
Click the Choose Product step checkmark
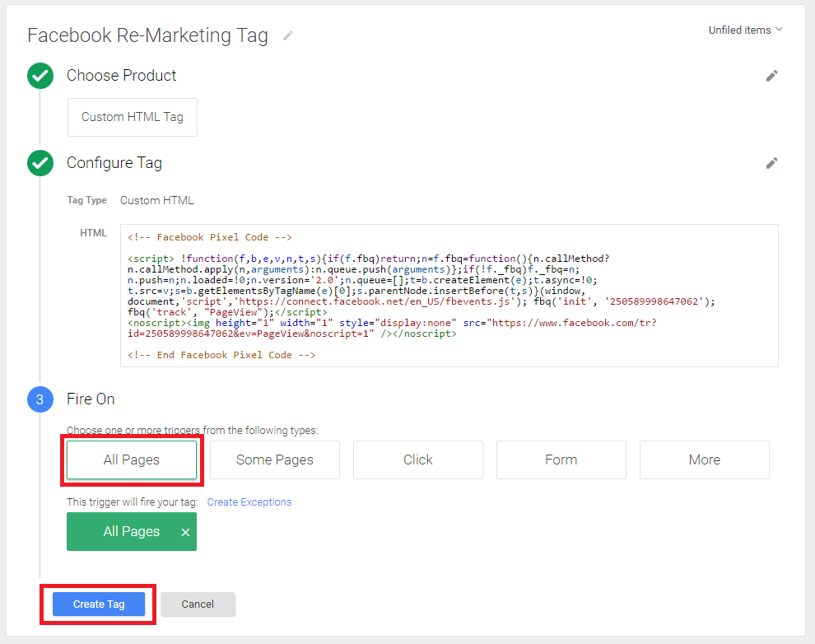pyautogui.click(x=40, y=76)
